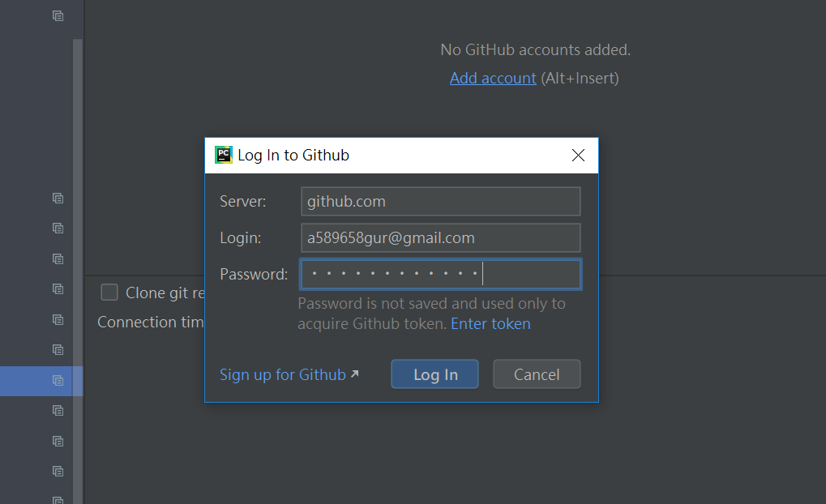The width and height of the screenshot is (826, 504).
Task: Click the sidebar icon just below the highlighted row
Action: tap(58, 411)
